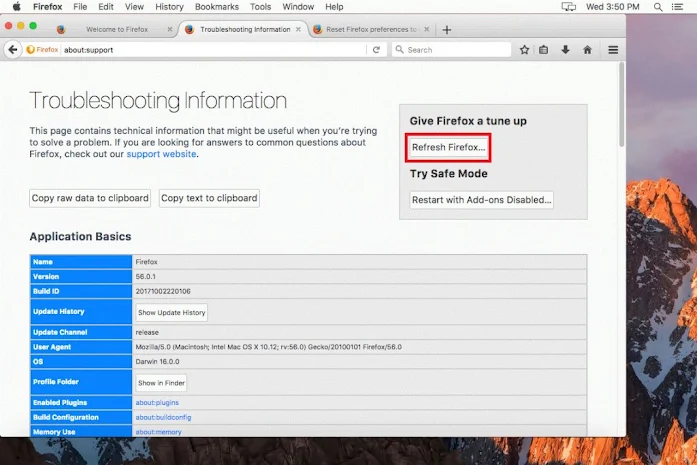Viewport: 697px width, 465px height.
Task: Close the Welcome to Firefox tab
Action: pos(169,29)
